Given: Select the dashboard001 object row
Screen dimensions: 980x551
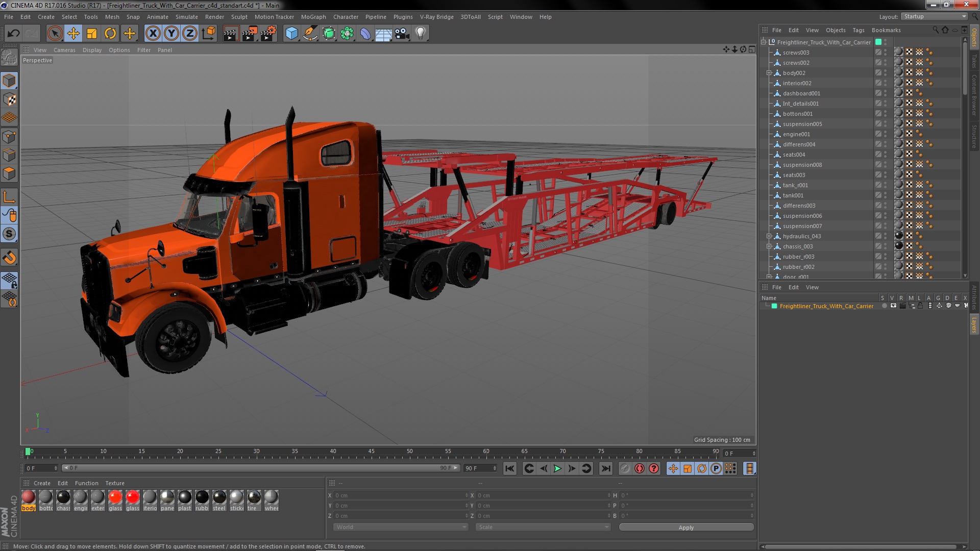Looking at the screenshot, I should [801, 93].
